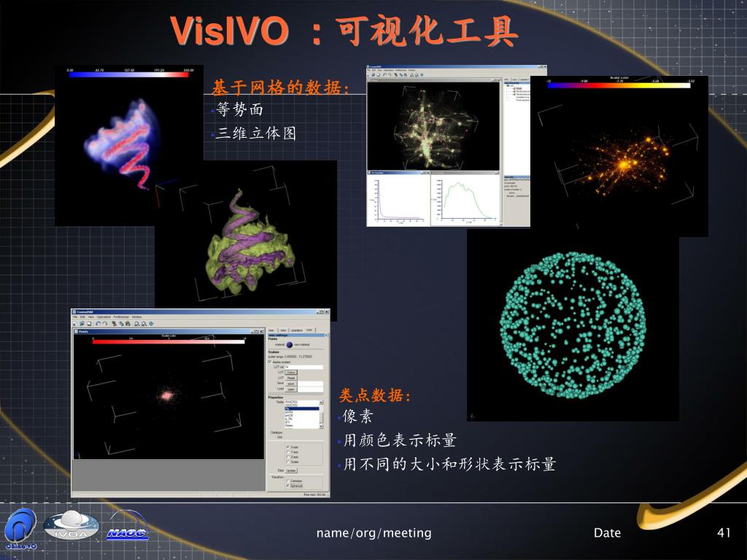Click the orange glowing points image
The height and width of the screenshot is (560, 747).
619,157
